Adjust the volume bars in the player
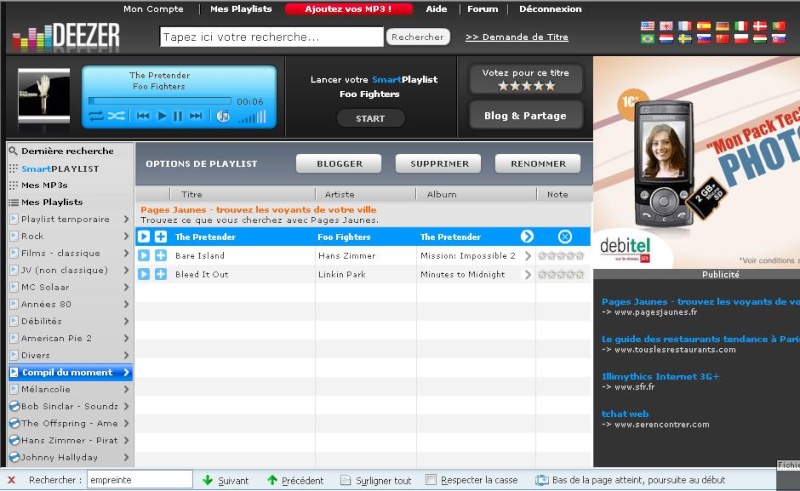Screen dimensions: 800x491 [x=252, y=117]
